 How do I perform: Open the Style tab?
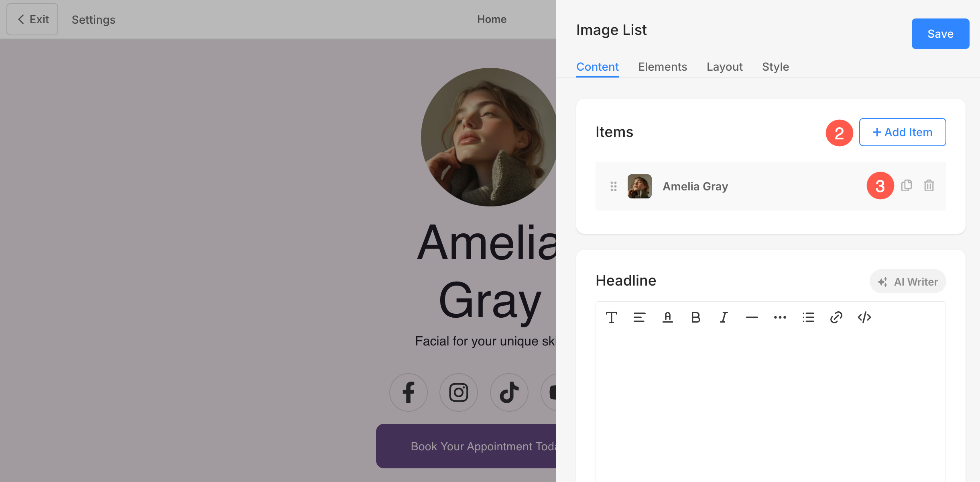coord(775,67)
